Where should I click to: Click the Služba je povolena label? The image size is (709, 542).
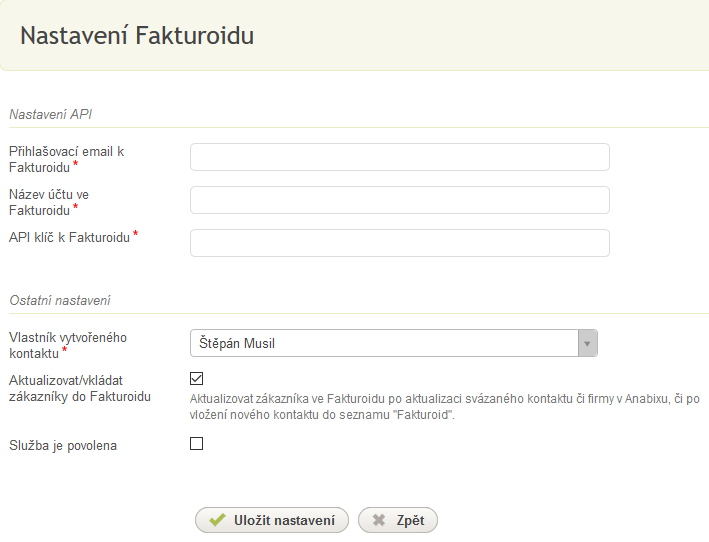(x=63, y=446)
